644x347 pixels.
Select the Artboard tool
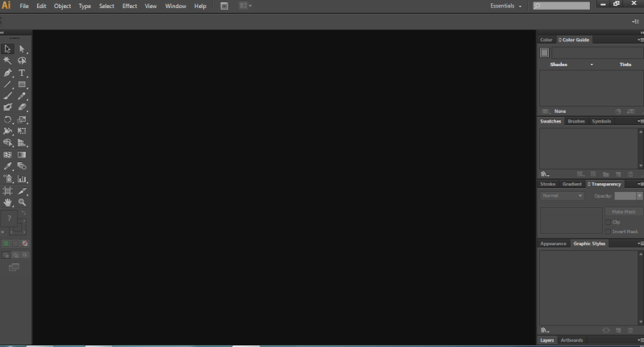click(7, 190)
